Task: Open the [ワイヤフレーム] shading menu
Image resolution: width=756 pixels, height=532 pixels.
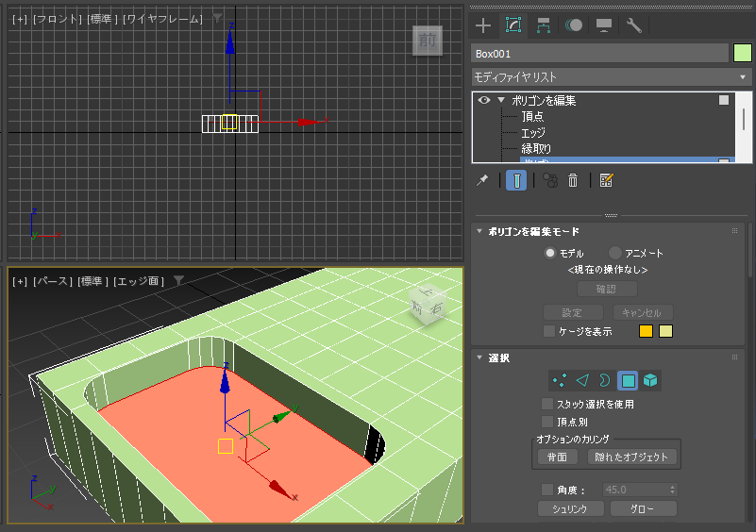Action: (x=163, y=19)
